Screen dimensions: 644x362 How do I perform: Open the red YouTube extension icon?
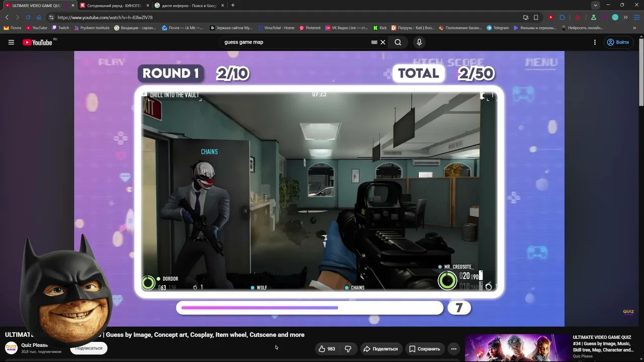pos(551,17)
